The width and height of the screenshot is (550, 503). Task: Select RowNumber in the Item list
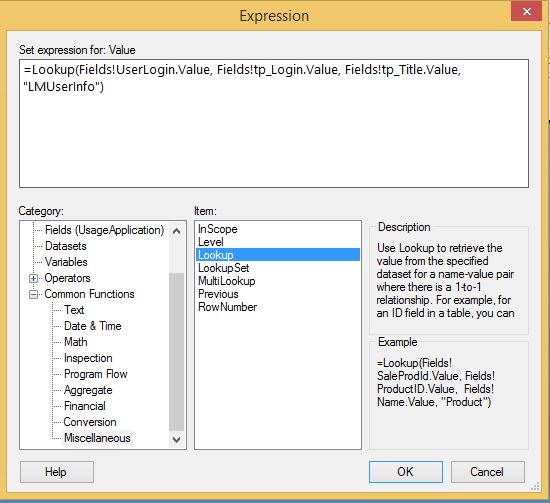point(228,307)
